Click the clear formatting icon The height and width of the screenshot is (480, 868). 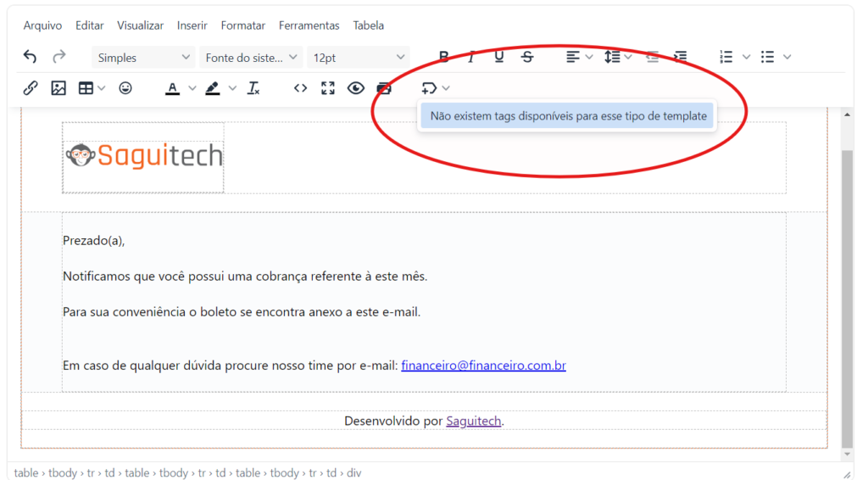253,88
